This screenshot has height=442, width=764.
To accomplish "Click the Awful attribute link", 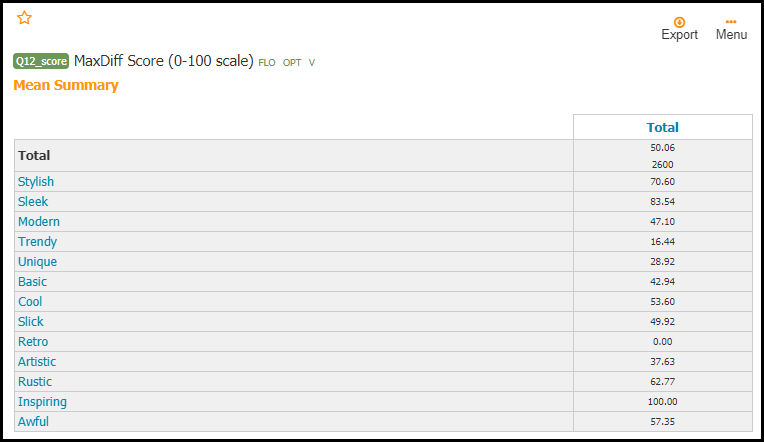I will point(33,422).
